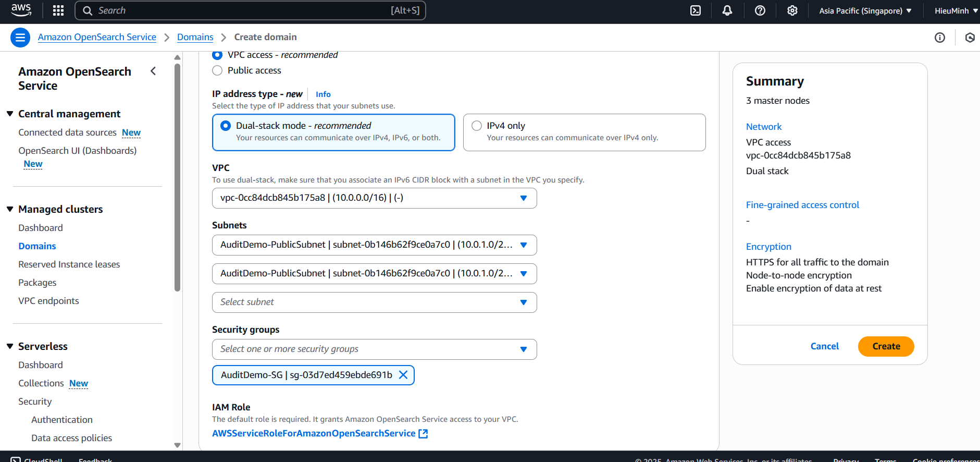Image resolution: width=980 pixels, height=462 pixels.
Task: Open Reserved Instance leases
Action: point(69,264)
